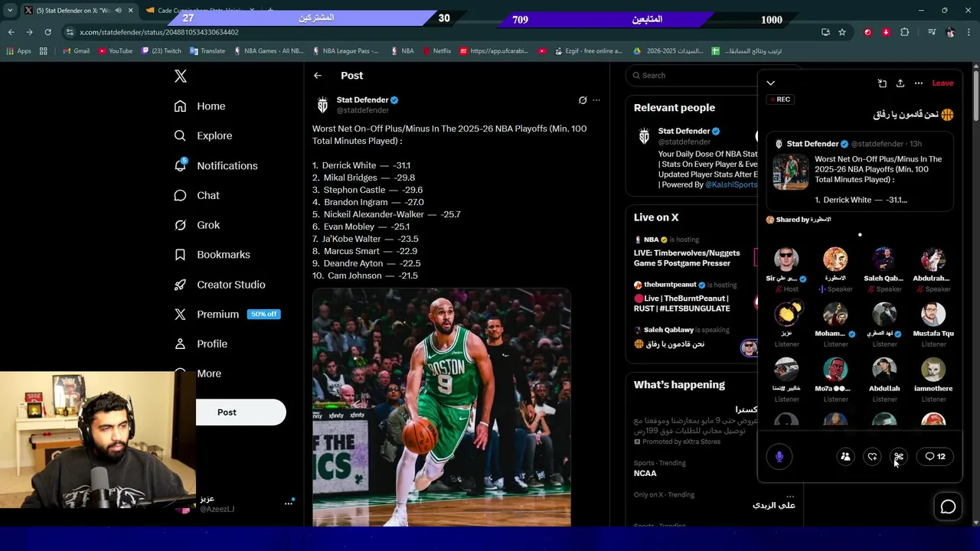This screenshot has width=980, height=551.
Task: Open the Premium page
Action: pyautogui.click(x=227, y=315)
